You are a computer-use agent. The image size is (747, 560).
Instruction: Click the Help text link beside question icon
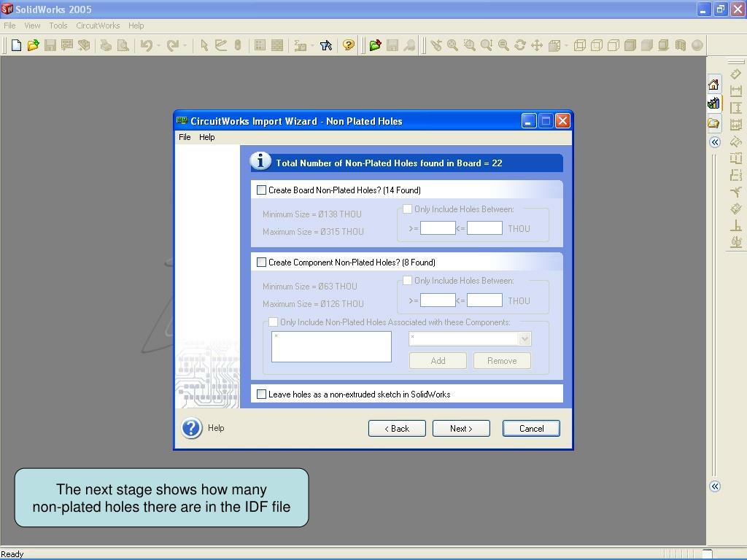click(216, 428)
